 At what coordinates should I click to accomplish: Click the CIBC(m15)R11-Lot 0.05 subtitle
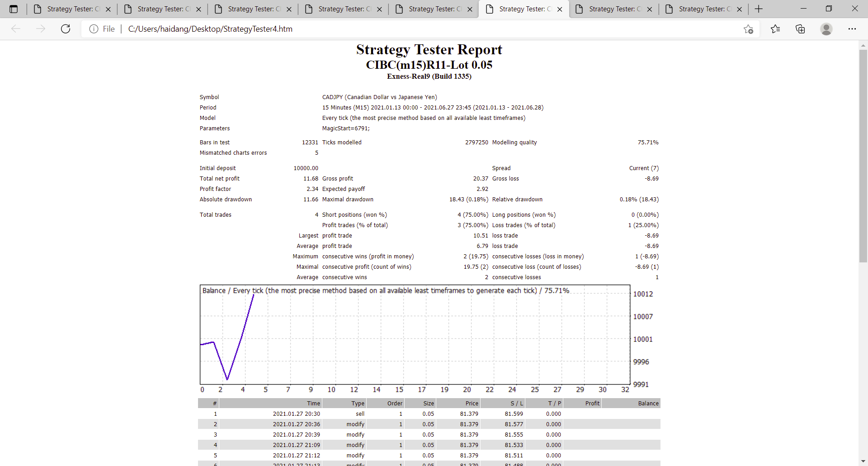429,65
